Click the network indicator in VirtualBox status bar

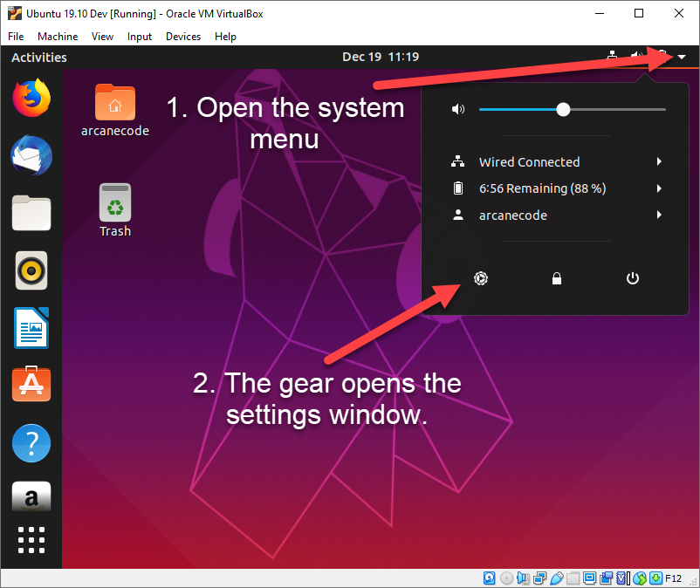[x=539, y=578]
